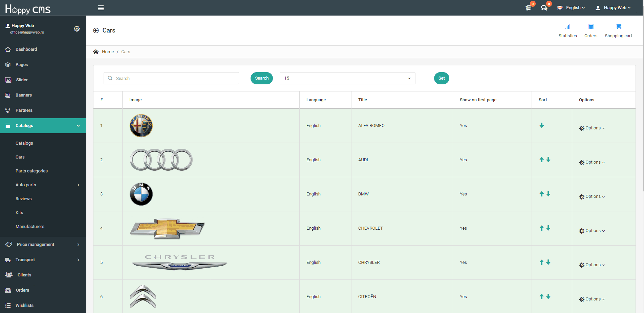Open Options dropdown for BMW
The image size is (644, 313).
point(592,196)
